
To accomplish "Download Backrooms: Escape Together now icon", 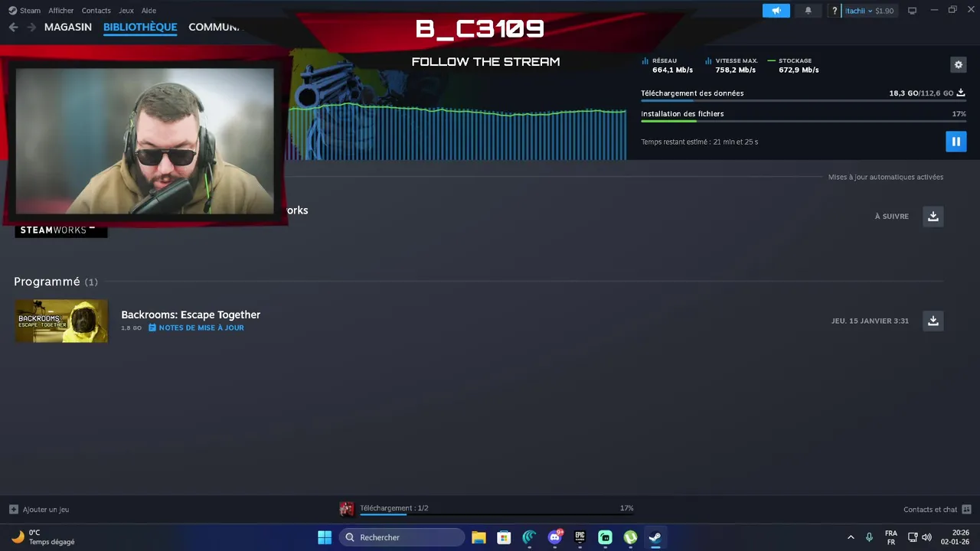I will coord(933,321).
